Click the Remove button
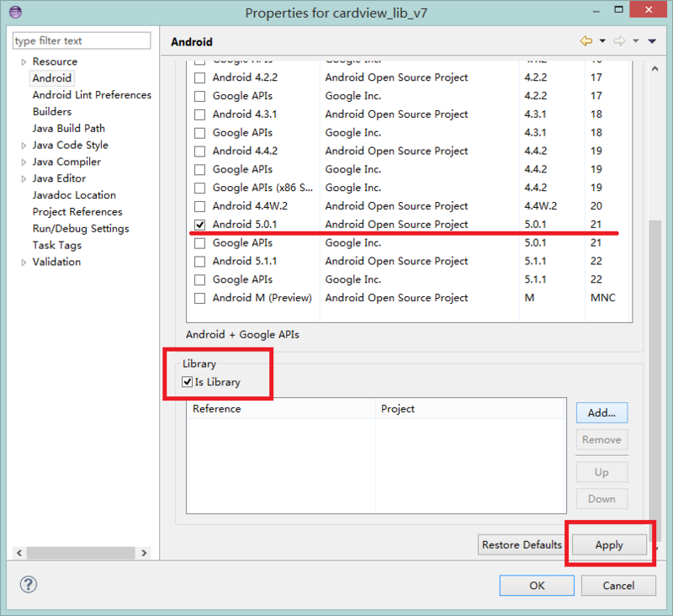Viewport: 673px width, 616px height. tap(601, 439)
